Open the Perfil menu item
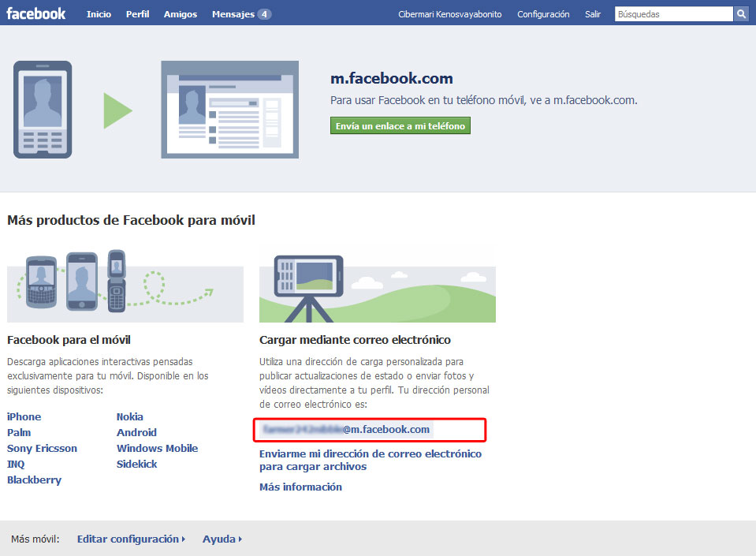 coord(137,14)
